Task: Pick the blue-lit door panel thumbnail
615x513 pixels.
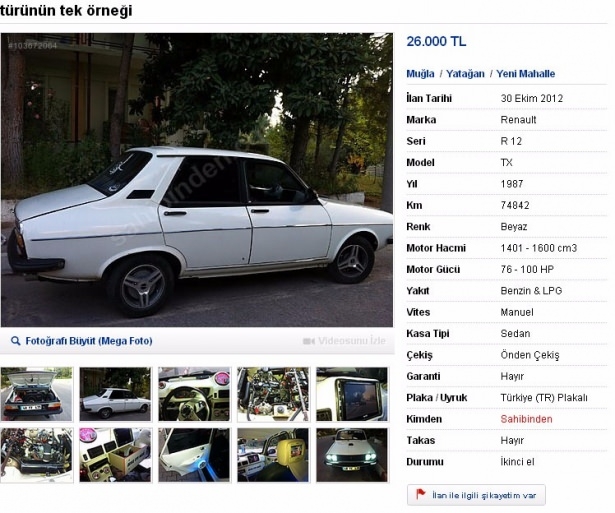Action: pos(194,455)
